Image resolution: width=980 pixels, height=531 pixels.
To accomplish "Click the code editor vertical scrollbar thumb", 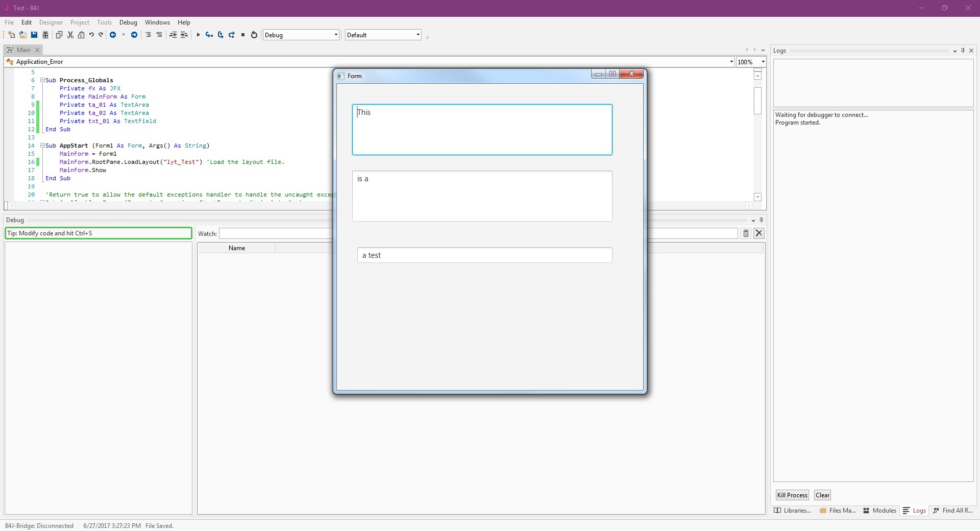I will tap(757, 101).
